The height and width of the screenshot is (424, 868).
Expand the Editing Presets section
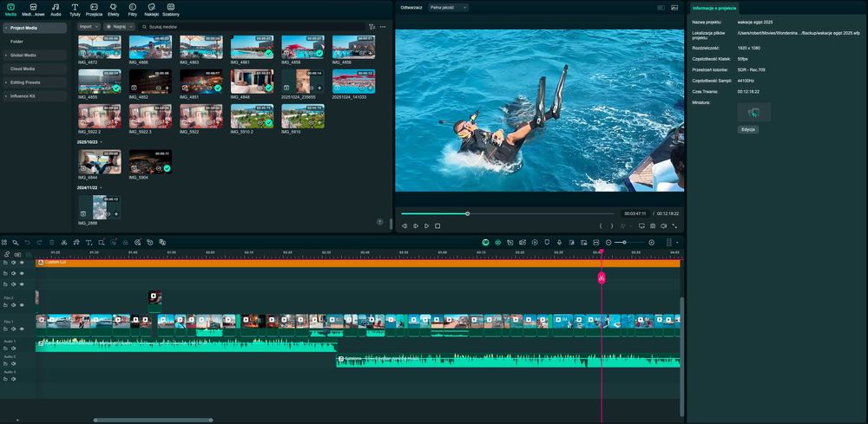pyautogui.click(x=5, y=82)
